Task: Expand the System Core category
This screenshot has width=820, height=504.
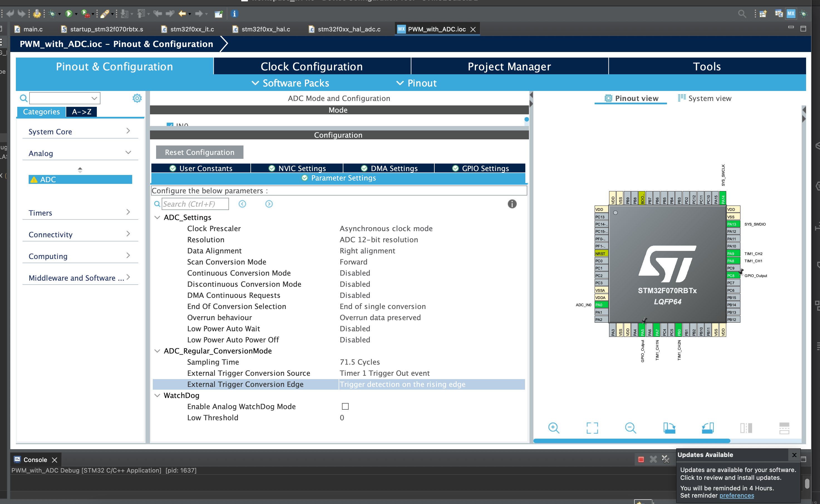Action: 80,131
